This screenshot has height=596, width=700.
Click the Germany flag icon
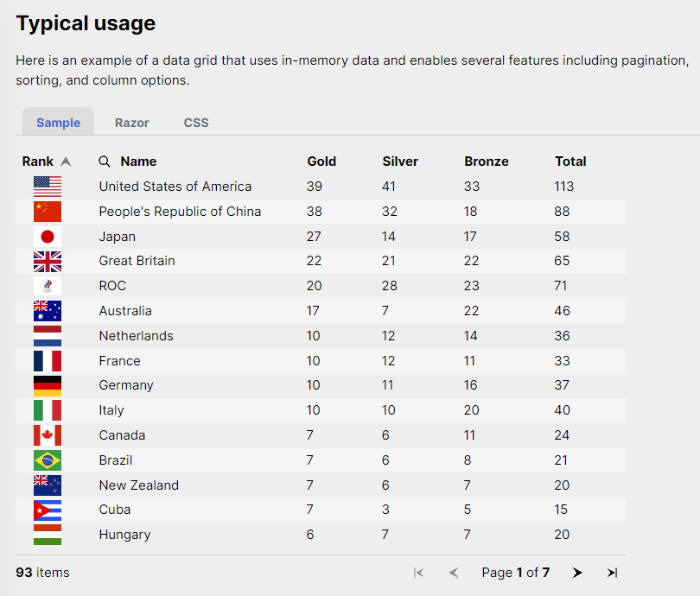click(48, 386)
